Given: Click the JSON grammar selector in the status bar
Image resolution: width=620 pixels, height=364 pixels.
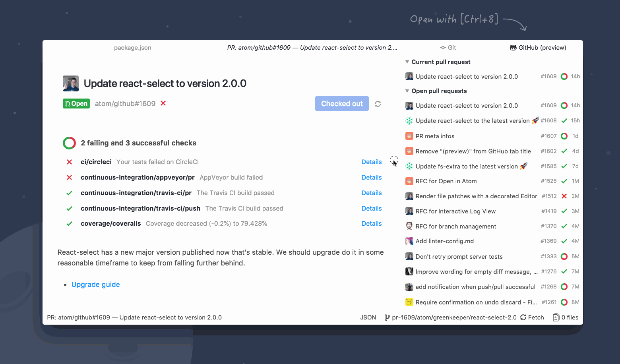Looking at the screenshot, I should click(368, 317).
